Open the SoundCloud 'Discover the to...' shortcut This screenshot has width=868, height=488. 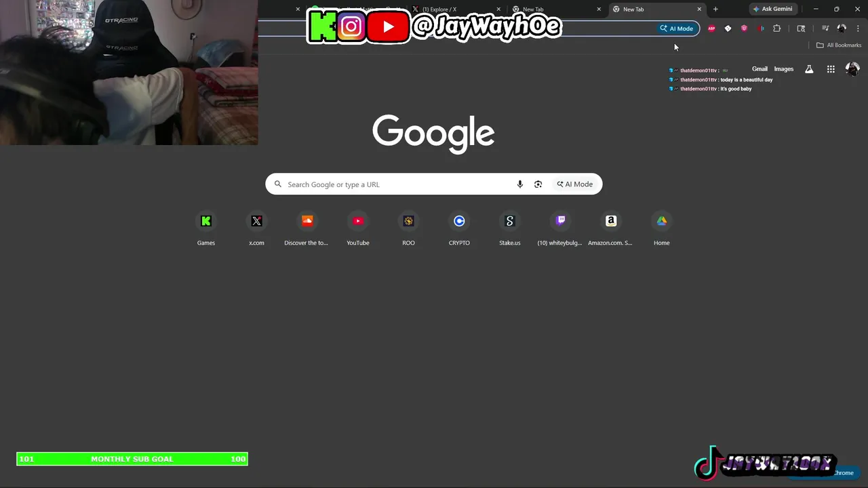[307, 229]
